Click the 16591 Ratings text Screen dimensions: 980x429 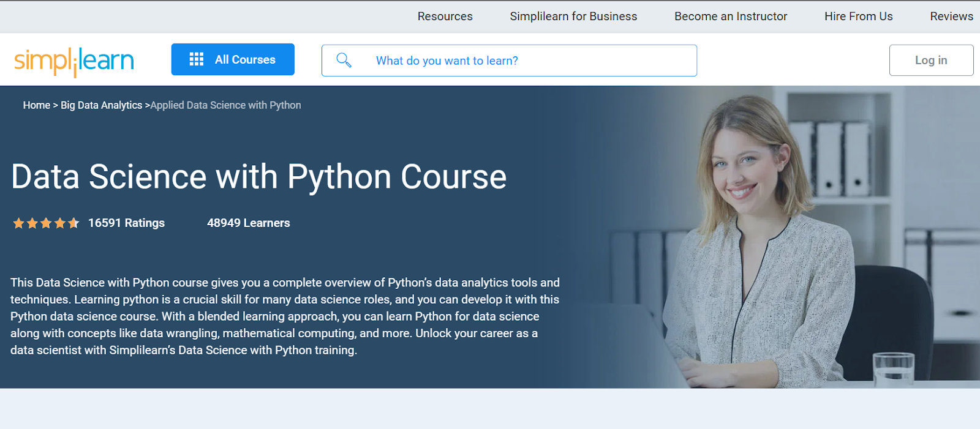coord(126,223)
